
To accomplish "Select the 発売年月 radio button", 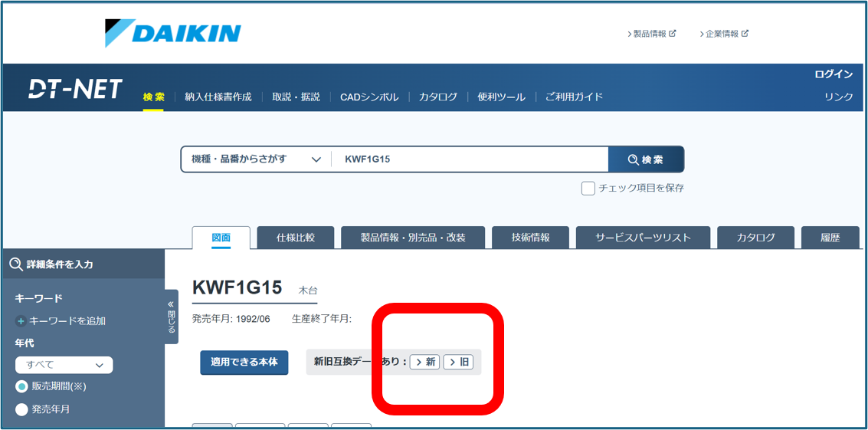I will click(x=21, y=409).
